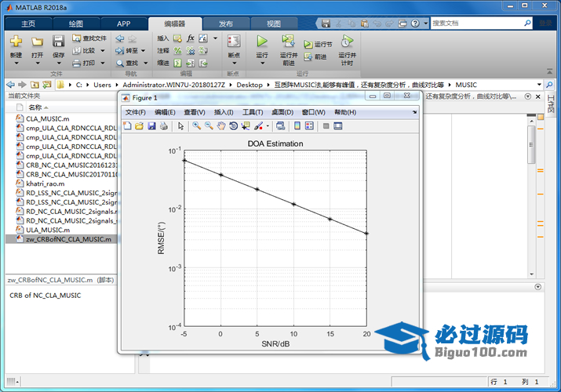The image size is (561, 392).
Task: Select zw_CRBofNC_CLA_MUSIC.m in file list
Action: click(x=68, y=239)
